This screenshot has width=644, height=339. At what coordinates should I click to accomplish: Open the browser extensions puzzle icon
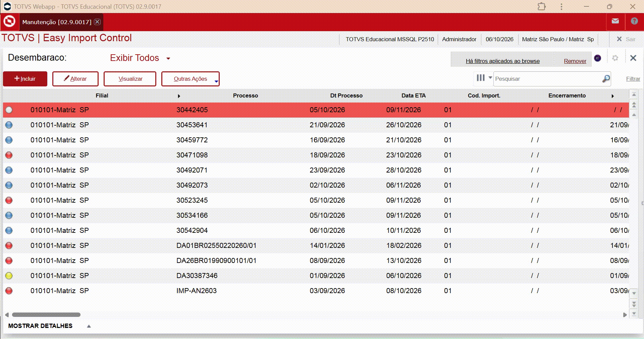[x=542, y=6]
